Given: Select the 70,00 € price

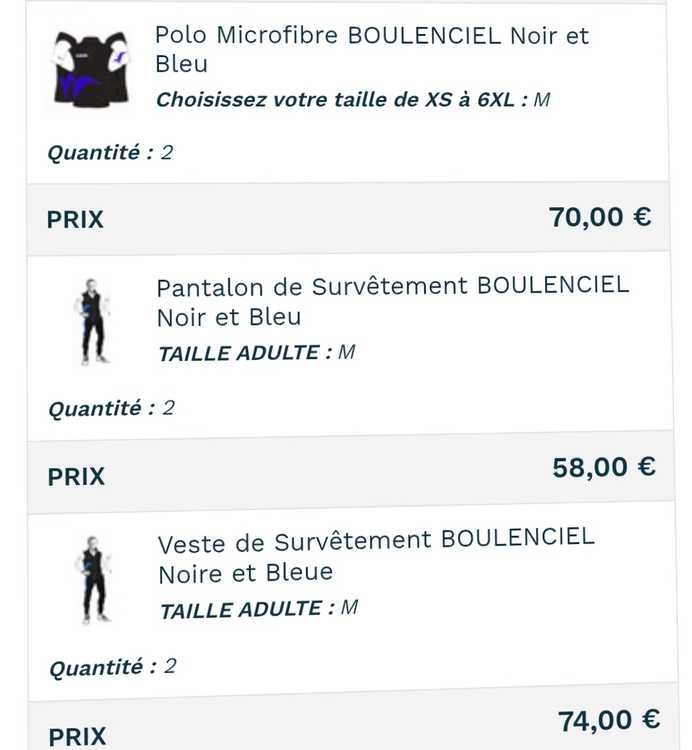Looking at the screenshot, I should tap(600, 216).
